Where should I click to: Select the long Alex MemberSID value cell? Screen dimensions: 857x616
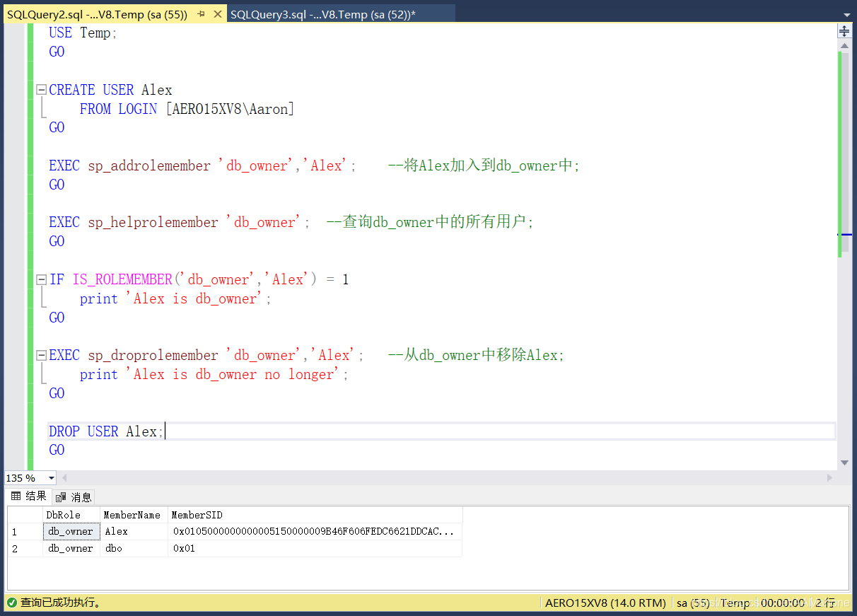[x=315, y=531]
